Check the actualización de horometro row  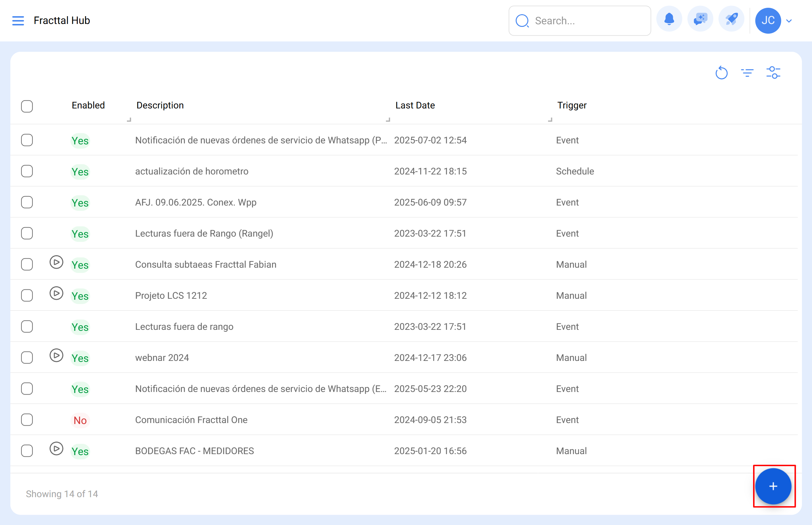tap(27, 171)
